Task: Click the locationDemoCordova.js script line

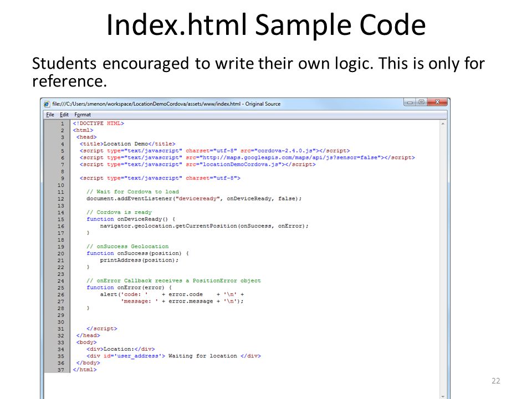Action: pos(198,164)
